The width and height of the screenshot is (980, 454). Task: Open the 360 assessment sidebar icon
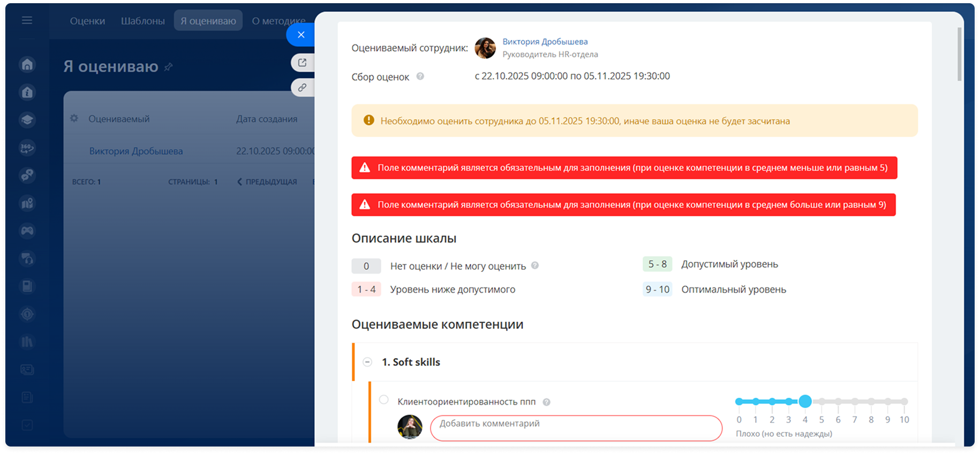[x=27, y=148]
